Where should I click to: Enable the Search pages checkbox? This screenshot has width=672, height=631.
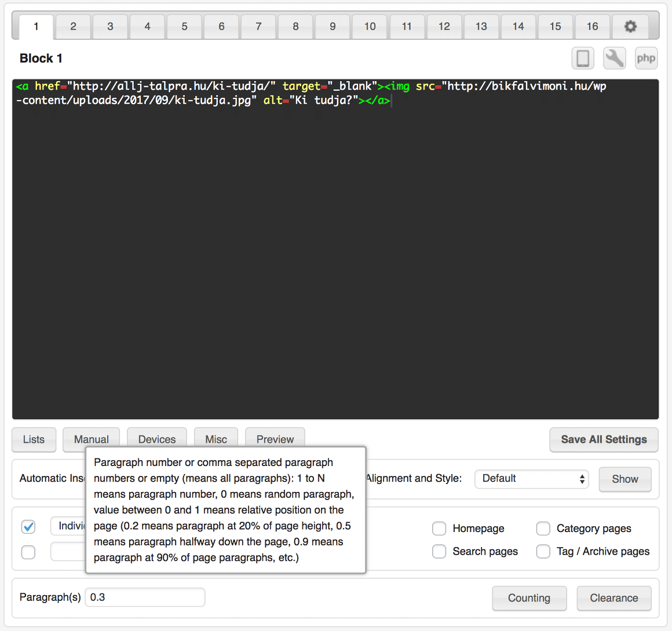pyautogui.click(x=439, y=551)
